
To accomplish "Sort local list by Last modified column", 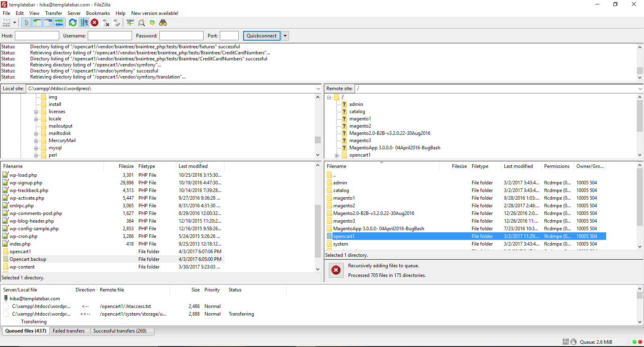I will coord(193,166).
